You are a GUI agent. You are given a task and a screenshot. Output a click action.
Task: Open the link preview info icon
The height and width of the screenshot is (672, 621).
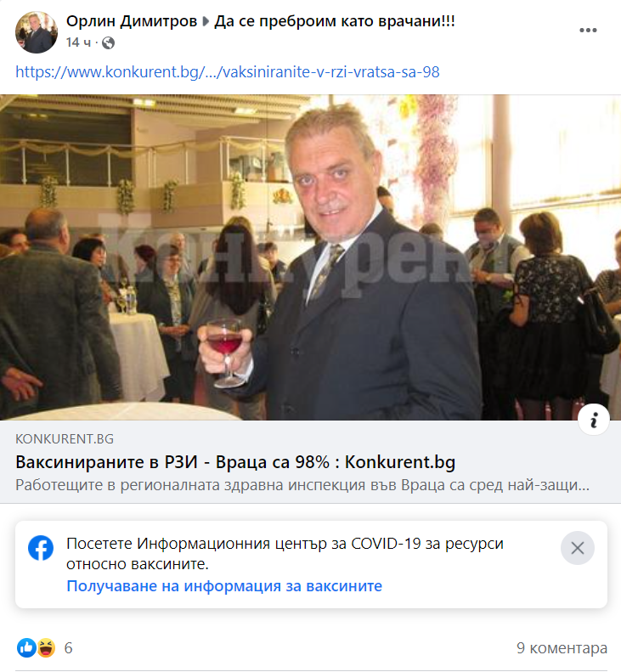[x=594, y=420]
